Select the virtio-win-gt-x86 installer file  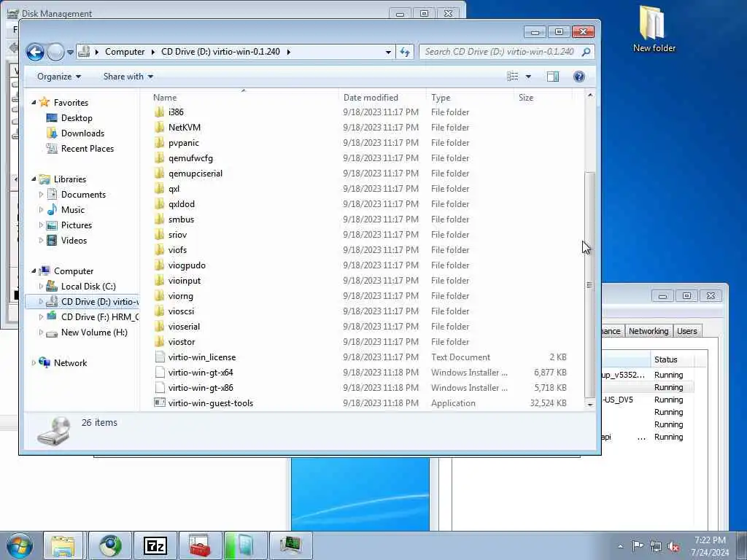[201, 388]
